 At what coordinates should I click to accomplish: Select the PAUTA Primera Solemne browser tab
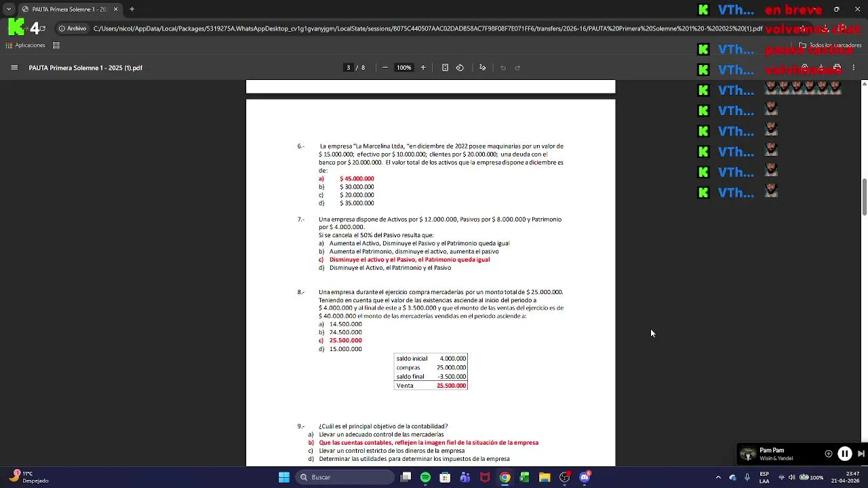(x=69, y=9)
